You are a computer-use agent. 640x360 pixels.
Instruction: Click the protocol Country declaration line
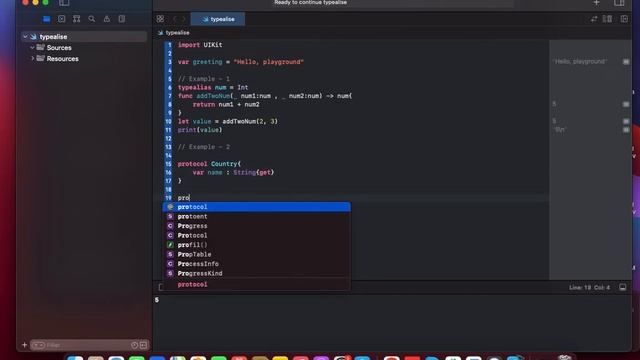click(209, 164)
